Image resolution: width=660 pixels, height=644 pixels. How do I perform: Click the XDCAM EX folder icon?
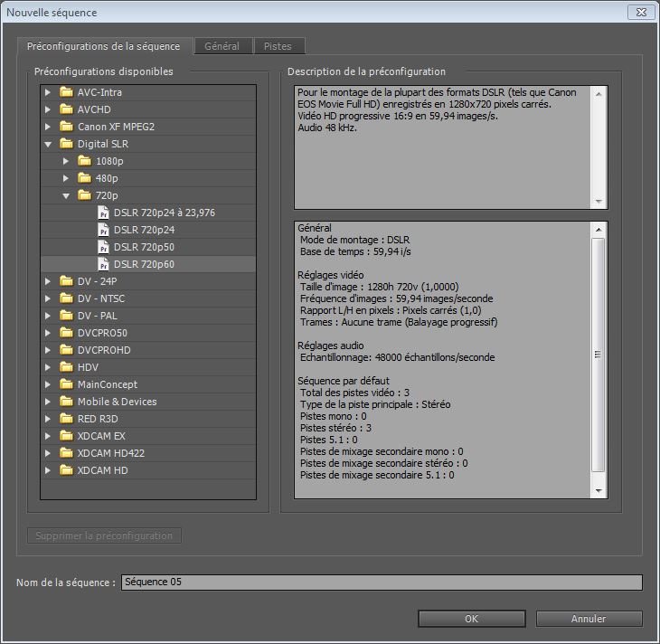[66, 436]
